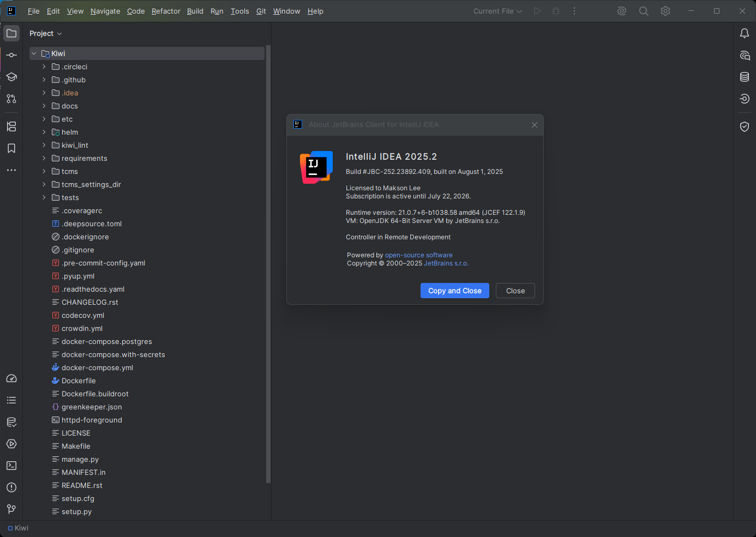Expand the .circleci folder
This screenshot has height=537, width=756.
coord(44,67)
